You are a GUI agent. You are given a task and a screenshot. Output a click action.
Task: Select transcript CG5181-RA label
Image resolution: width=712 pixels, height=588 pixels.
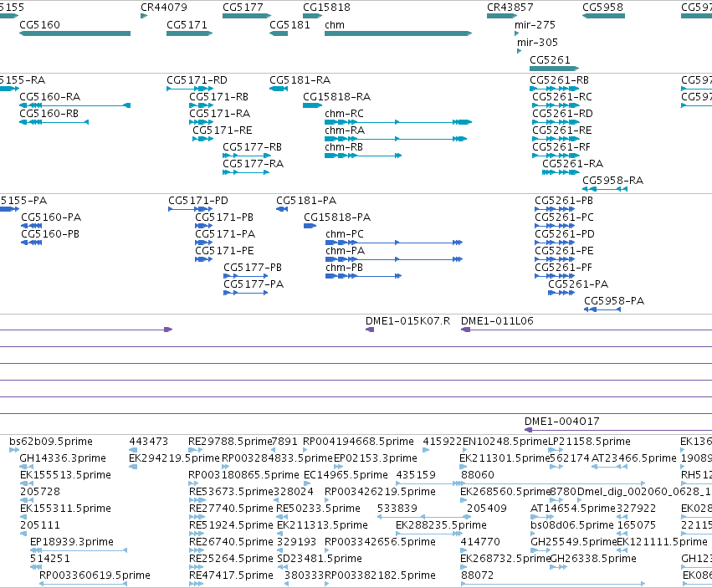[300, 80]
